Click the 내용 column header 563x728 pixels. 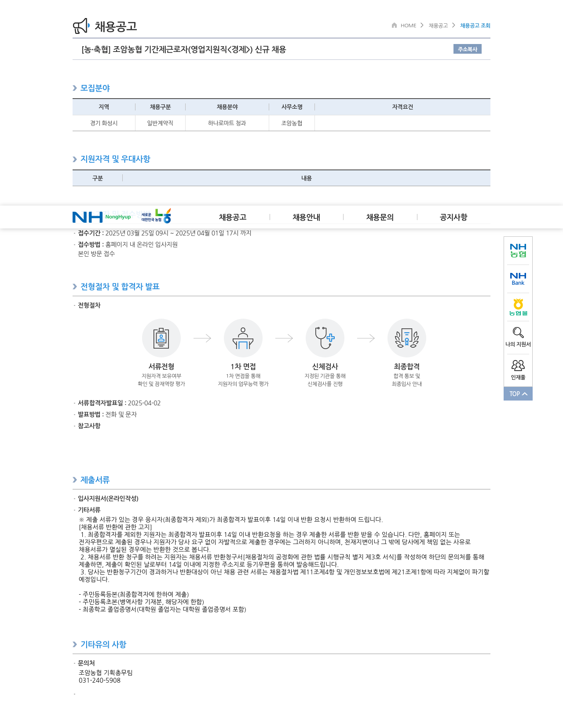tap(307, 178)
